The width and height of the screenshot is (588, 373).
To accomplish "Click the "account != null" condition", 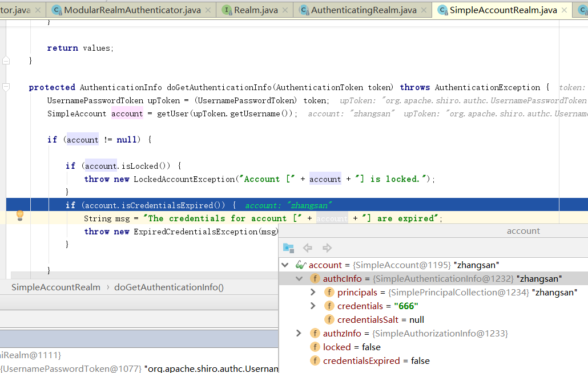I will pyautogui.click(x=102, y=140).
